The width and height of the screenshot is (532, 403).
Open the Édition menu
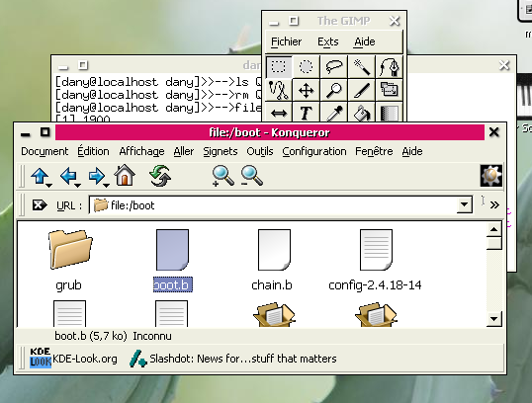pos(93,151)
